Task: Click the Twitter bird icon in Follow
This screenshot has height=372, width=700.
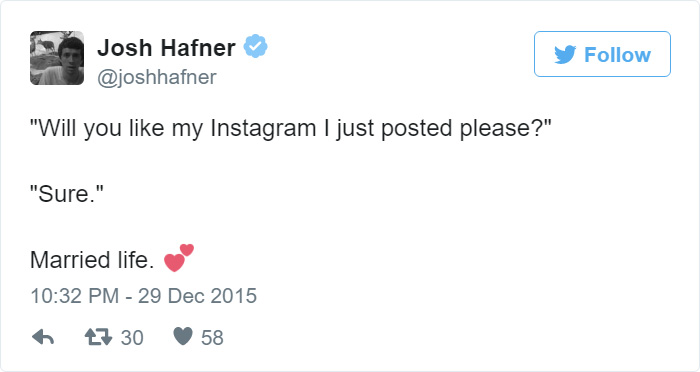Action: pos(565,54)
